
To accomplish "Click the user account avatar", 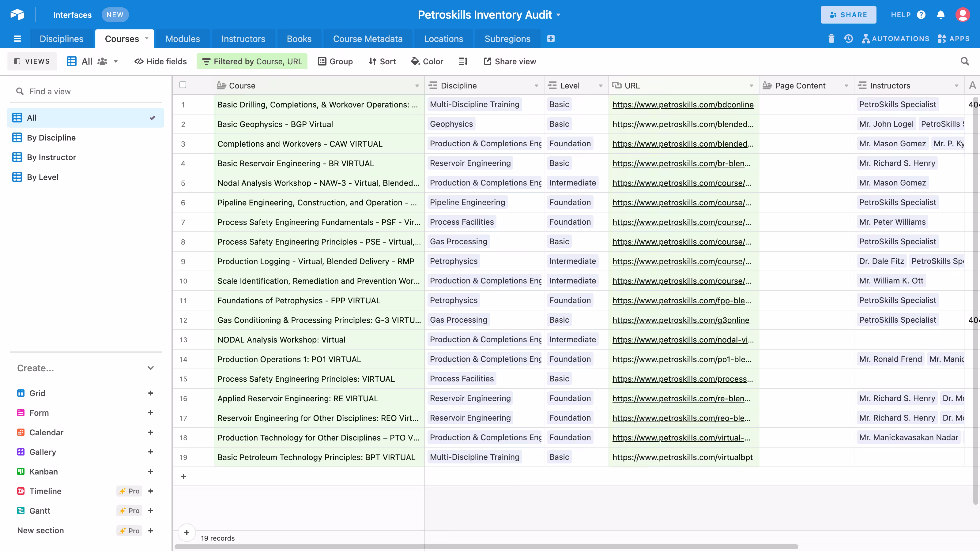I will point(963,15).
